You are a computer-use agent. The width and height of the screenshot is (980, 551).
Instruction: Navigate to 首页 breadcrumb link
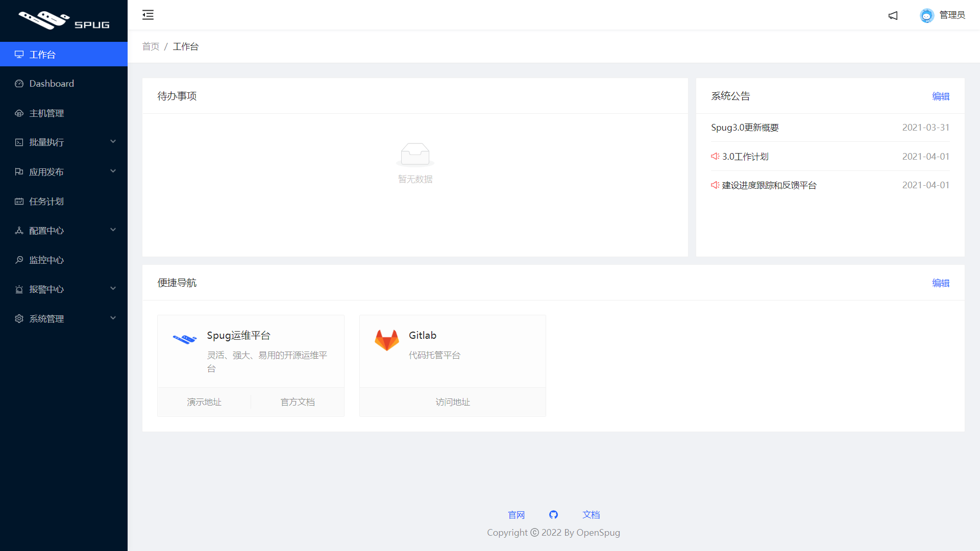(x=151, y=46)
